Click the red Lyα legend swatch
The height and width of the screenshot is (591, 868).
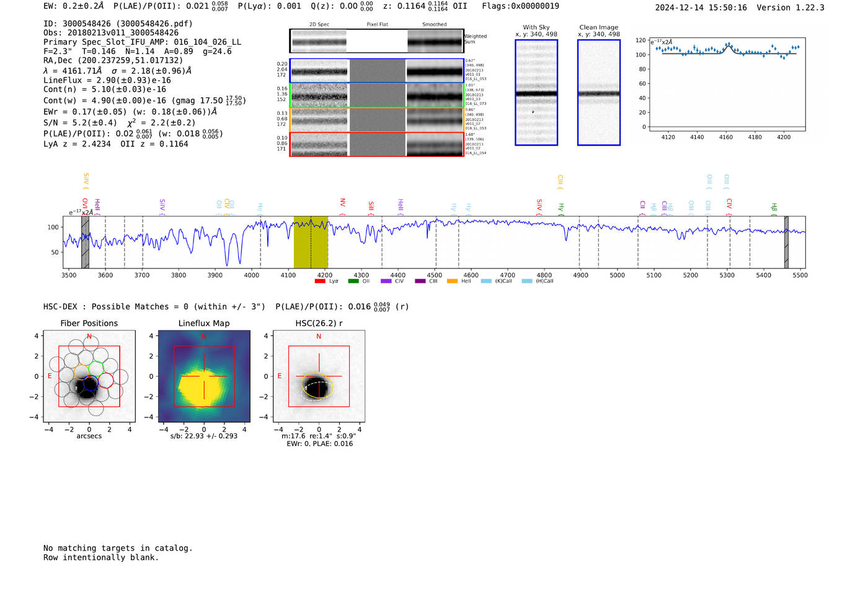click(x=320, y=282)
